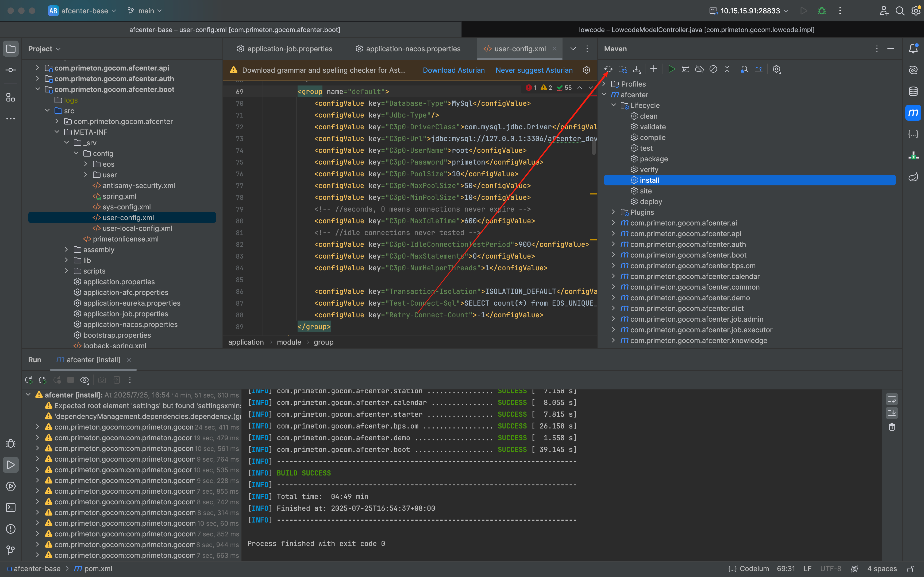Open the Database tool window
Image resolution: width=924 pixels, height=577 pixels.
(913, 91)
